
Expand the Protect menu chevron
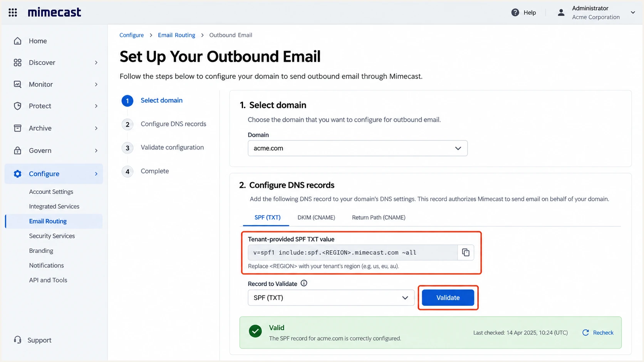click(x=96, y=106)
